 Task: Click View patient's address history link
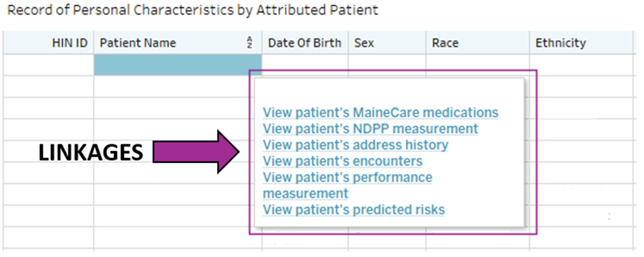pyautogui.click(x=355, y=145)
